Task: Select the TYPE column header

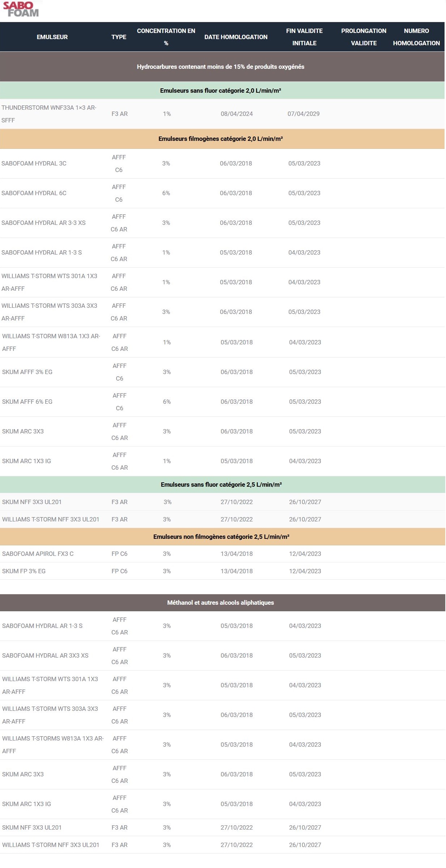Action: (x=119, y=37)
